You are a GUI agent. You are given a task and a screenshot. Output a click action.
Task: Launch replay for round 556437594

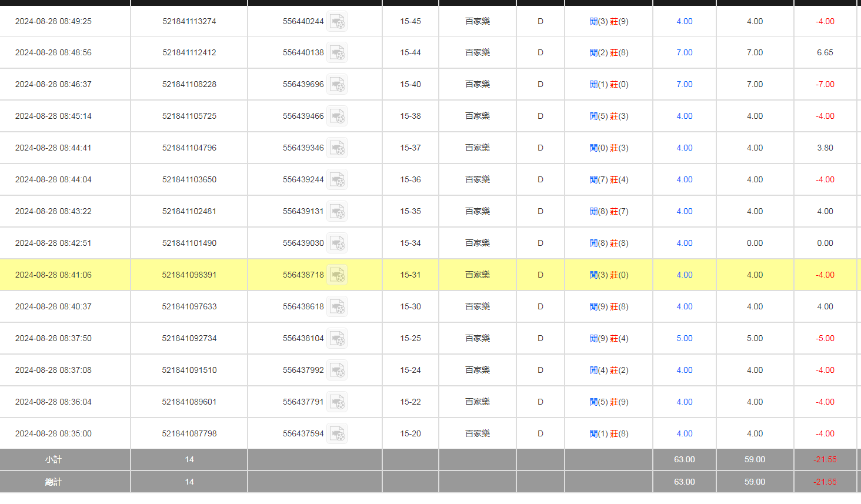(337, 434)
